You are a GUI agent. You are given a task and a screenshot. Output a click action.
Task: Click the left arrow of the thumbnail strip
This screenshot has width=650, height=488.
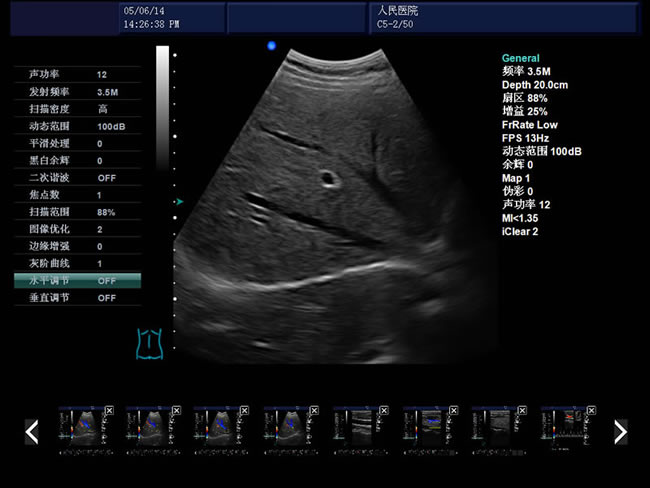pyautogui.click(x=32, y=431)
